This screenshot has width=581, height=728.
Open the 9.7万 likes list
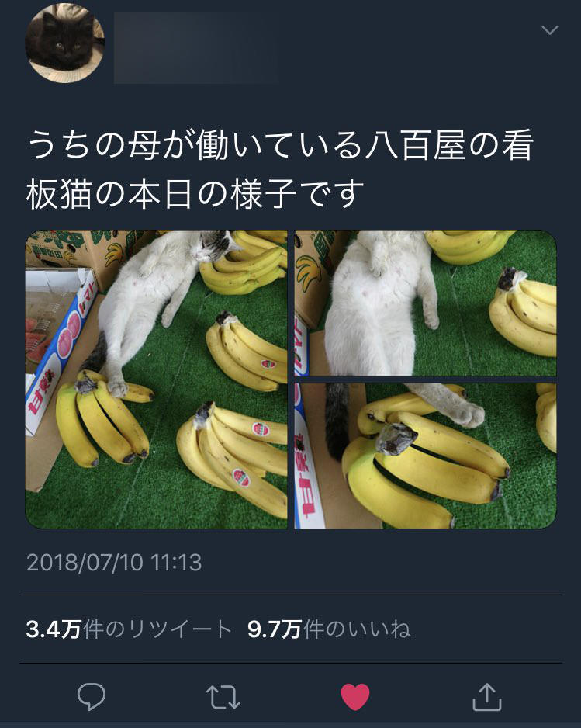click(329, 629)
